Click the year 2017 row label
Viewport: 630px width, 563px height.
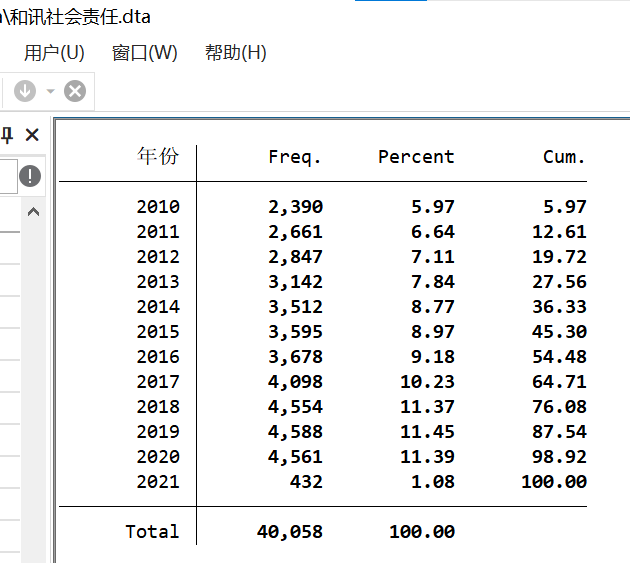pos(158,381)
